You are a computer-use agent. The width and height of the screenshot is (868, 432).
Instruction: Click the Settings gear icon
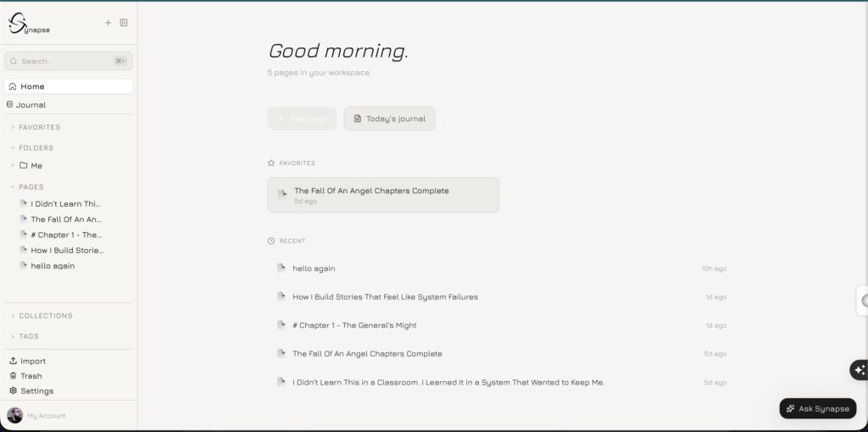pos(14,391)
